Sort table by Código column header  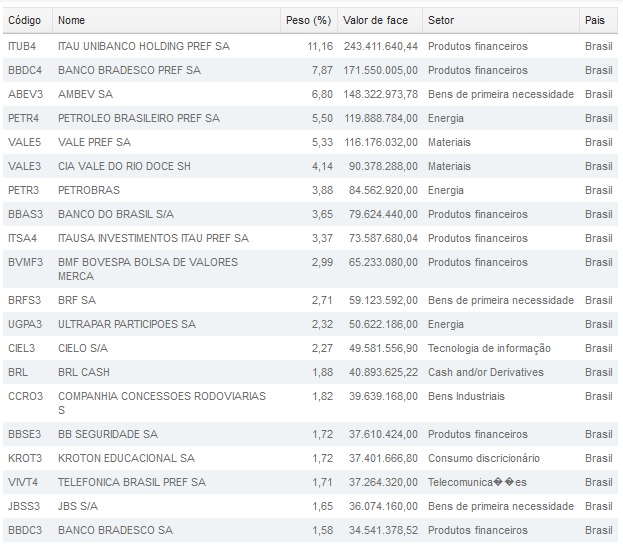[x=24, y=20]
